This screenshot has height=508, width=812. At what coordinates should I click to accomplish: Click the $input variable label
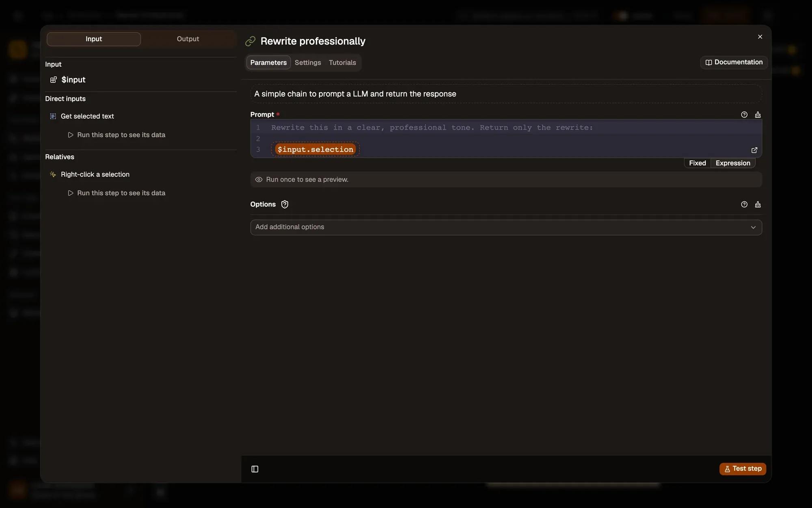73,80
